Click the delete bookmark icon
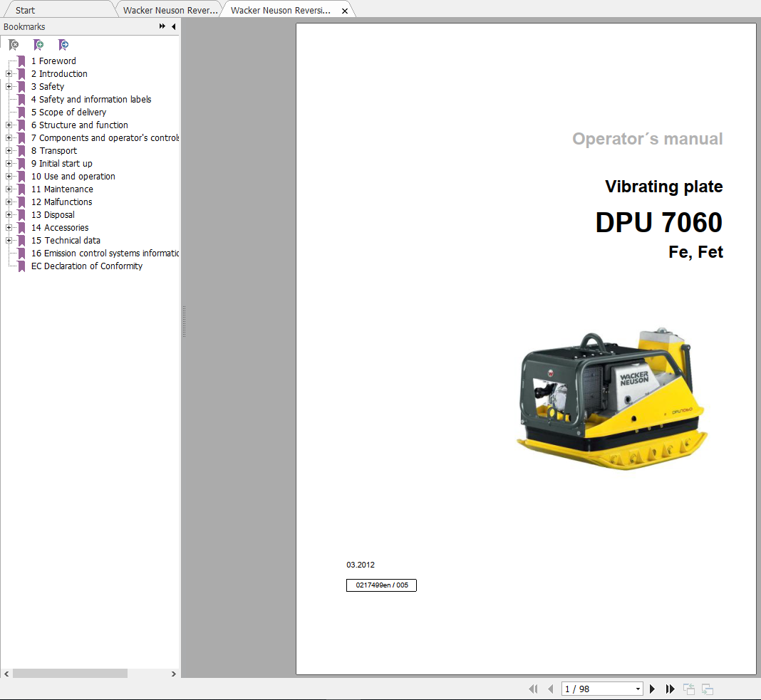The image size is (761, 700). click(x=14, y=45)
